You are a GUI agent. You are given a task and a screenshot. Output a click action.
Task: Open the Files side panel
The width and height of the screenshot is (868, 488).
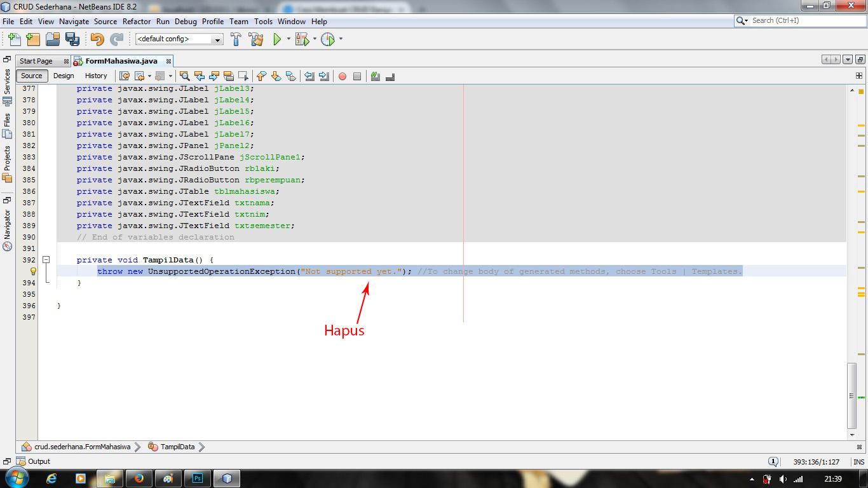pos(7,126)
